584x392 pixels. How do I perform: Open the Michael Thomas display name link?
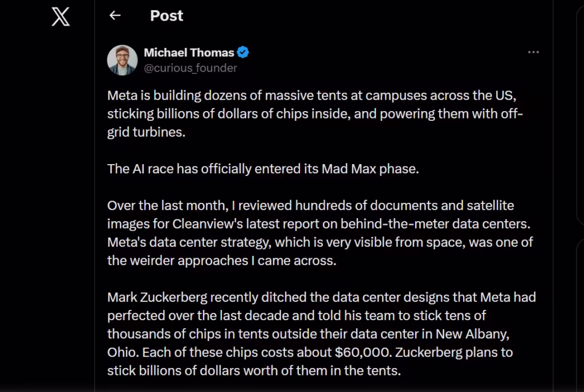pos(189,52)
